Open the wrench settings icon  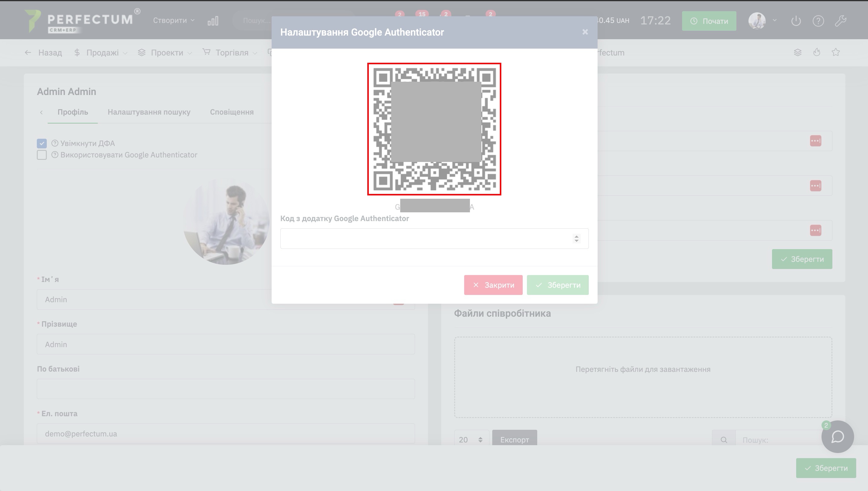pos(840,21)
